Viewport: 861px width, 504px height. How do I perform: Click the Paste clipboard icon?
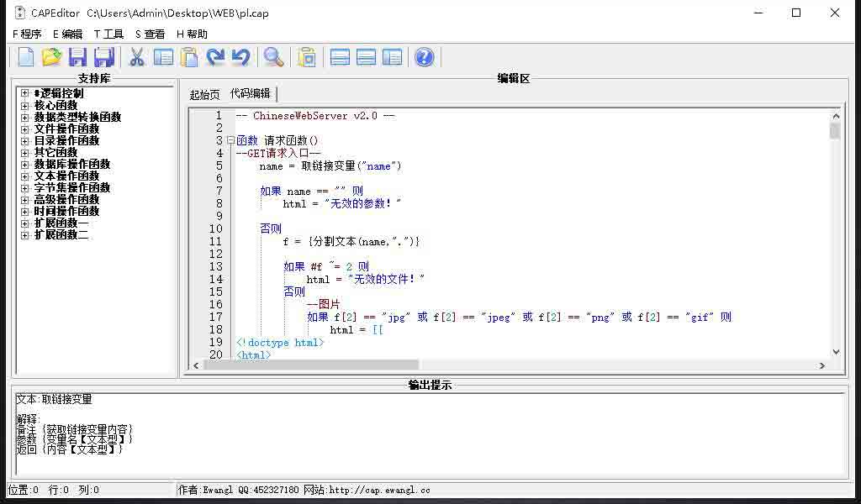[190, 56]
